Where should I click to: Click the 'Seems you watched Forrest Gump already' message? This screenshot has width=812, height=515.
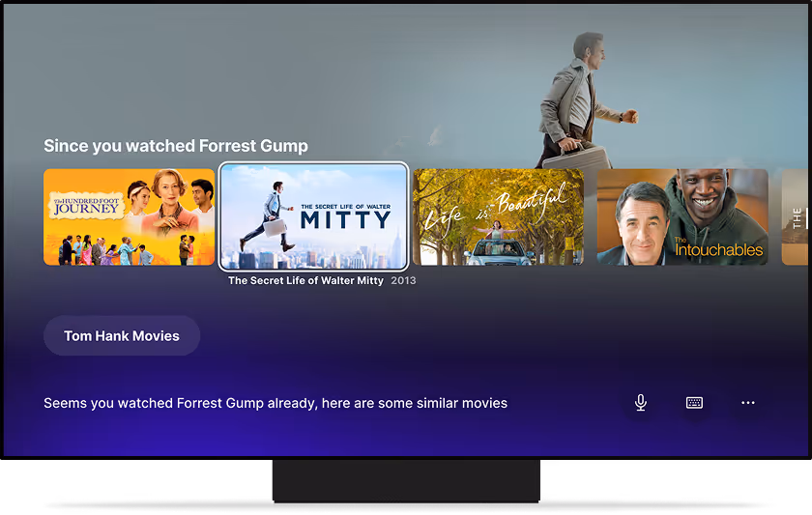click(x=275, y=403)
